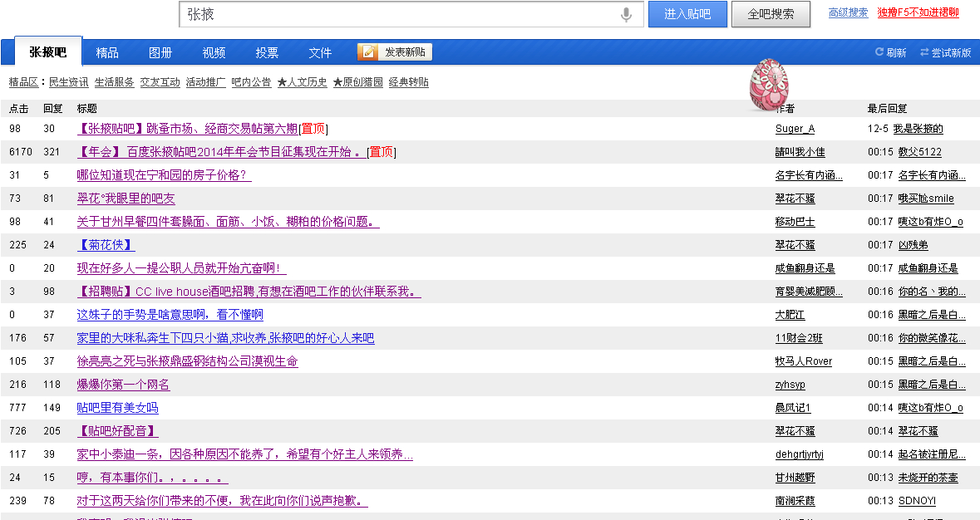Open the 【贴吧好配音】 thread
This screenshot has width=980, height=520.
(x=117, y=431)
